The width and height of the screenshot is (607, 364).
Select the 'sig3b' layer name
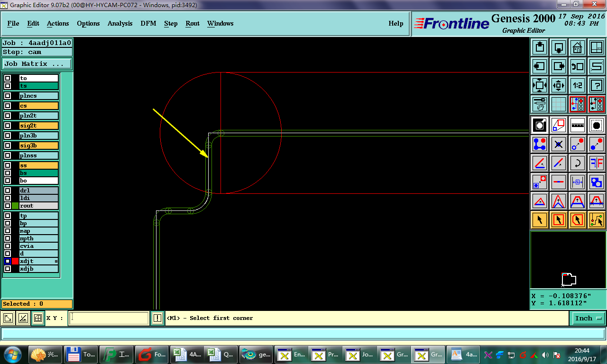pyautogui.click(x=38, y=146)
